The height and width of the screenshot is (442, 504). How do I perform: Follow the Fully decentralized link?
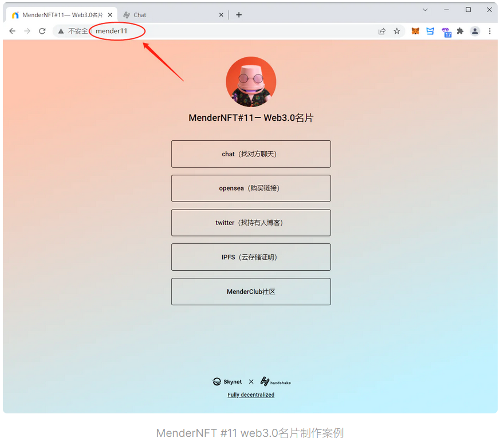[x=251, y=395]
